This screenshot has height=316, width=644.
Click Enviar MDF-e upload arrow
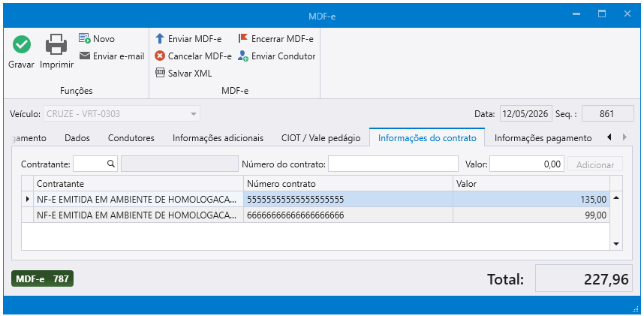(x=188, y=39)
